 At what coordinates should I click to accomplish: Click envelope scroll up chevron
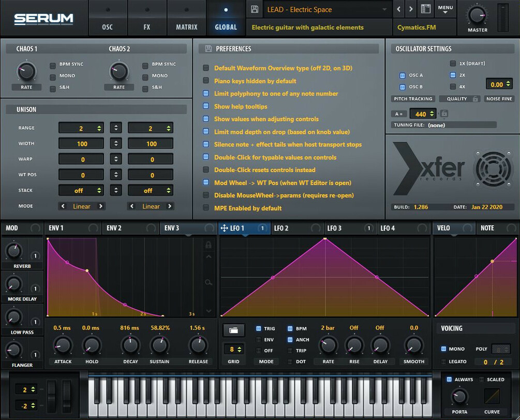(x=209, y=257)
